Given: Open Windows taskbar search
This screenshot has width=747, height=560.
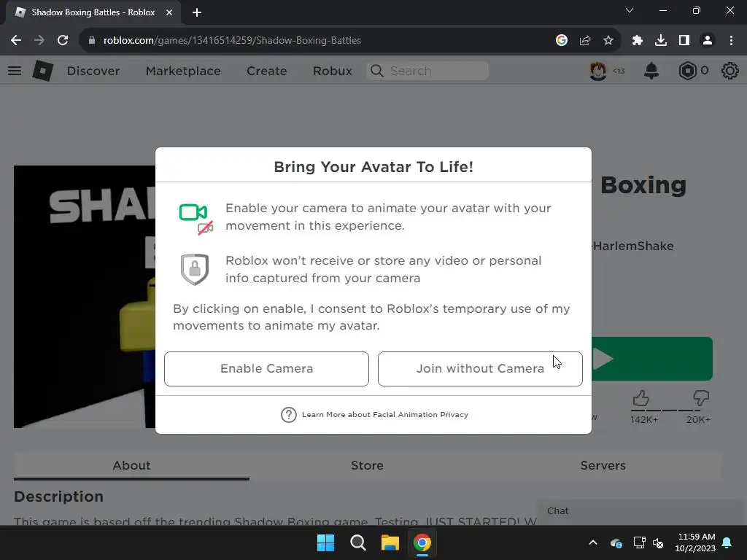Looking at the screenshot, I should 357,542.
